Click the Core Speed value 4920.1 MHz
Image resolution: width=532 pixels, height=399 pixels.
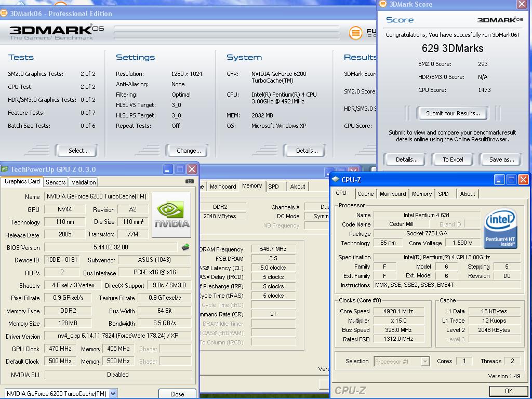(x=398, y=311)
